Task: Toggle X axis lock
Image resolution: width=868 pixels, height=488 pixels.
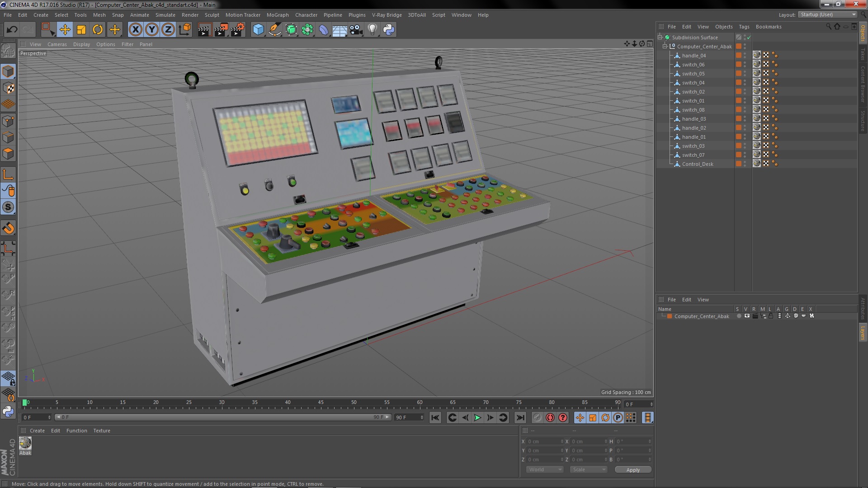Action: tap(135, 30)
